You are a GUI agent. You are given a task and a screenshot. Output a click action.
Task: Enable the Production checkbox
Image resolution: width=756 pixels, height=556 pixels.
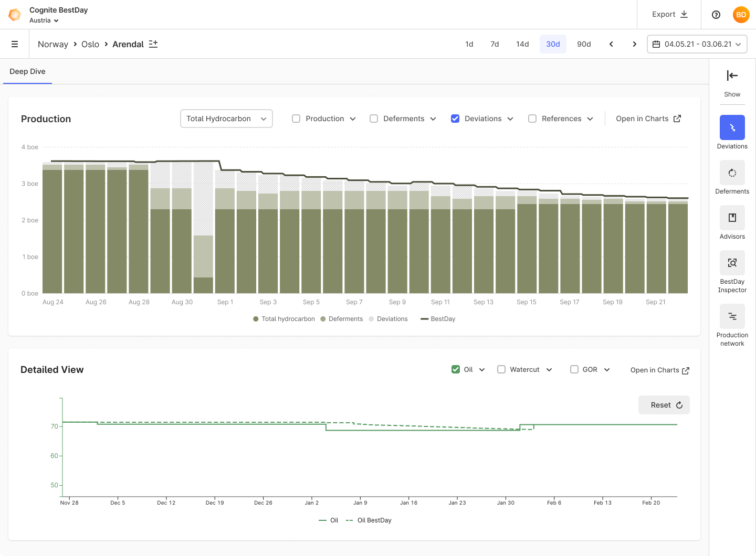(296, 119)
